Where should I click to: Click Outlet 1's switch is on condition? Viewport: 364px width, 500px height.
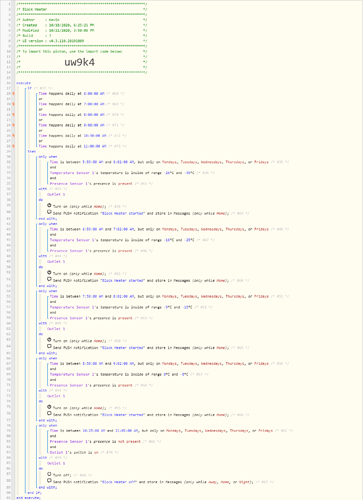pyautogui.click(x=74, y=452)
